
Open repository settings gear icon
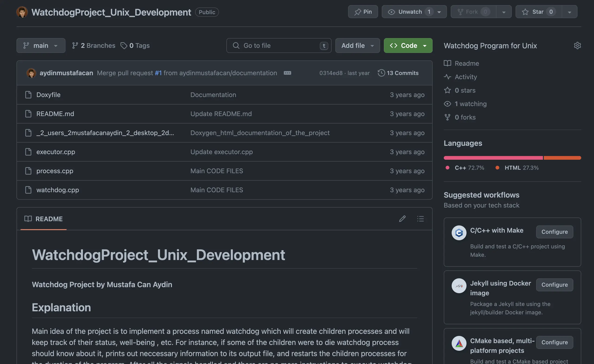click(577, 45)
